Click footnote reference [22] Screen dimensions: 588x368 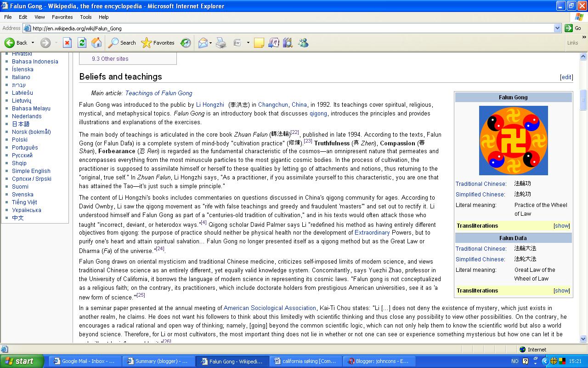[x=294, y=132]
